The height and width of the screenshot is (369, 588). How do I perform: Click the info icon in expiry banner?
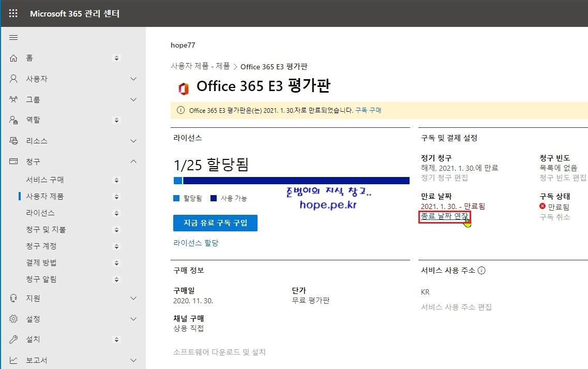click(181, 110)
